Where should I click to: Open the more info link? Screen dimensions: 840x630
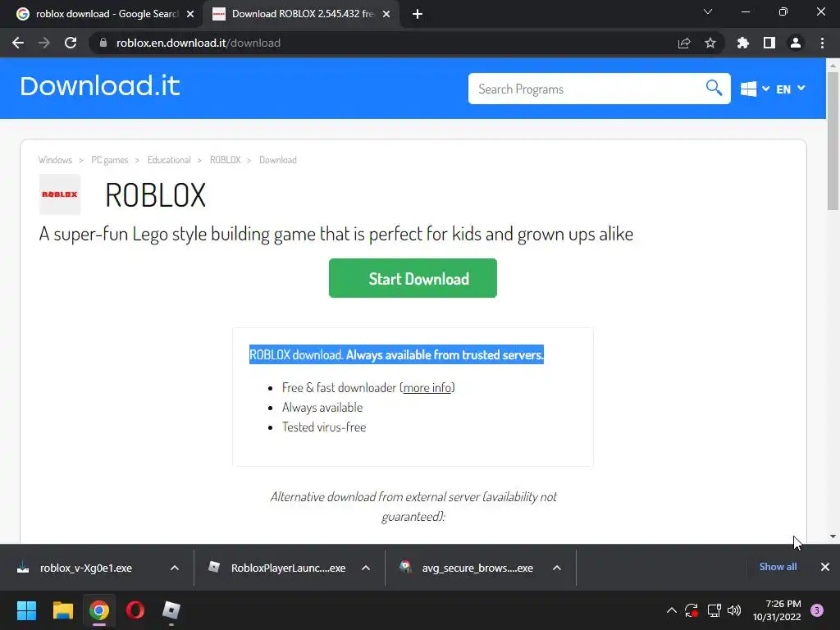point(427,387)
